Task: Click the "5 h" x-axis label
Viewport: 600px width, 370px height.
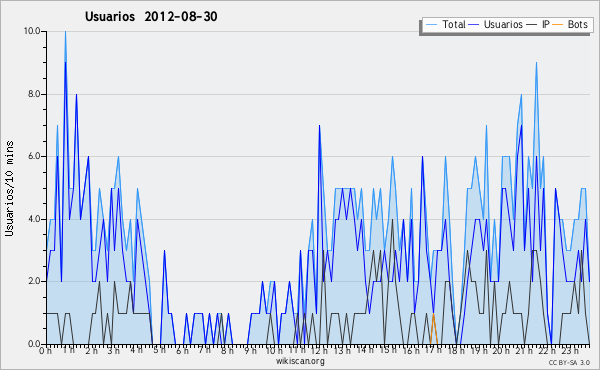Action: 160,350
